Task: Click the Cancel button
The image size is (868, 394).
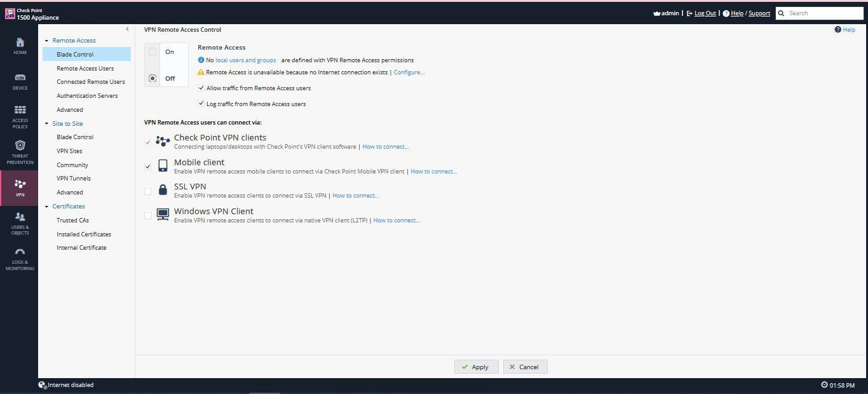Action: coord(525,367)
